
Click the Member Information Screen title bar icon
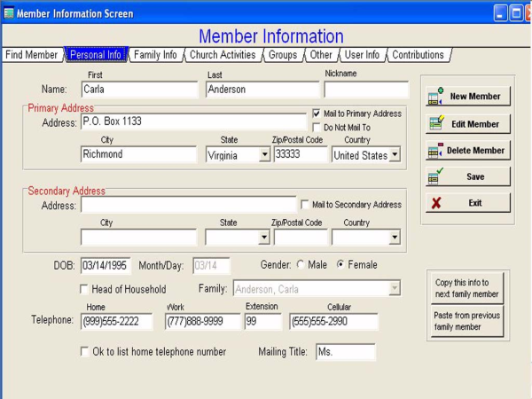[9, 13]
